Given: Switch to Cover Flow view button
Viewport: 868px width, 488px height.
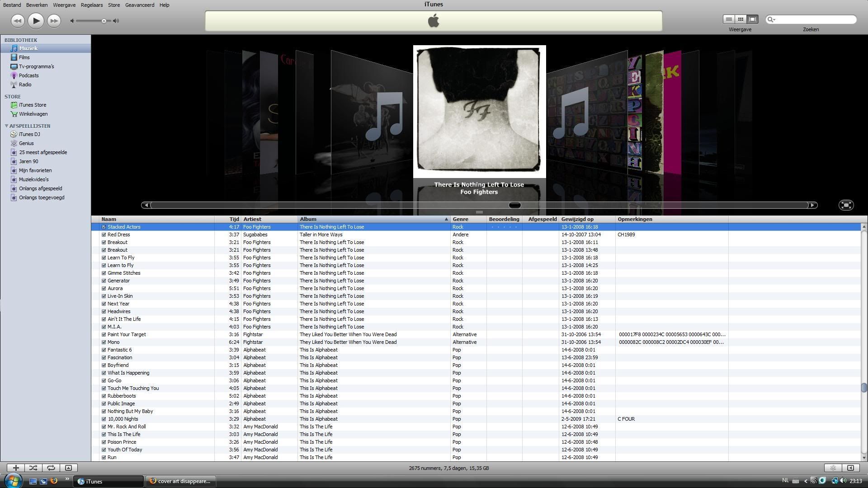Looking at the screenshot, I should tap(752, 19).
